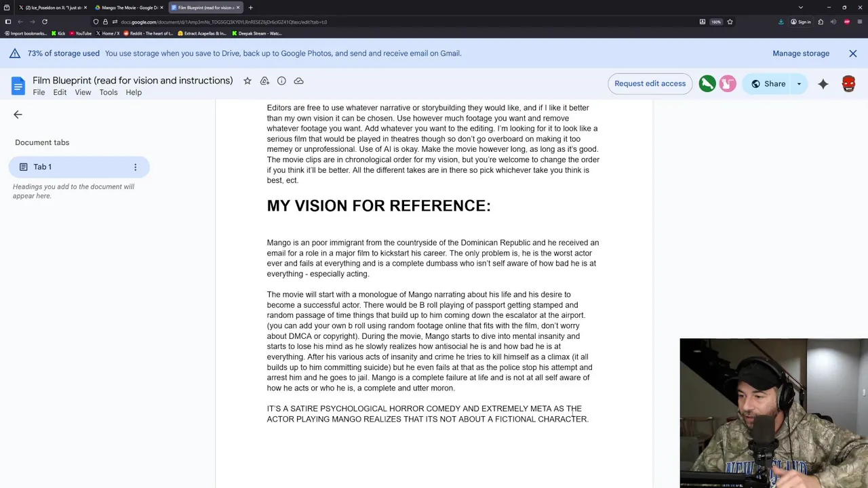868x488 pixels.
Task: Switch to Ice_Poseidon on X tab
Action: [x=52, y=7]
